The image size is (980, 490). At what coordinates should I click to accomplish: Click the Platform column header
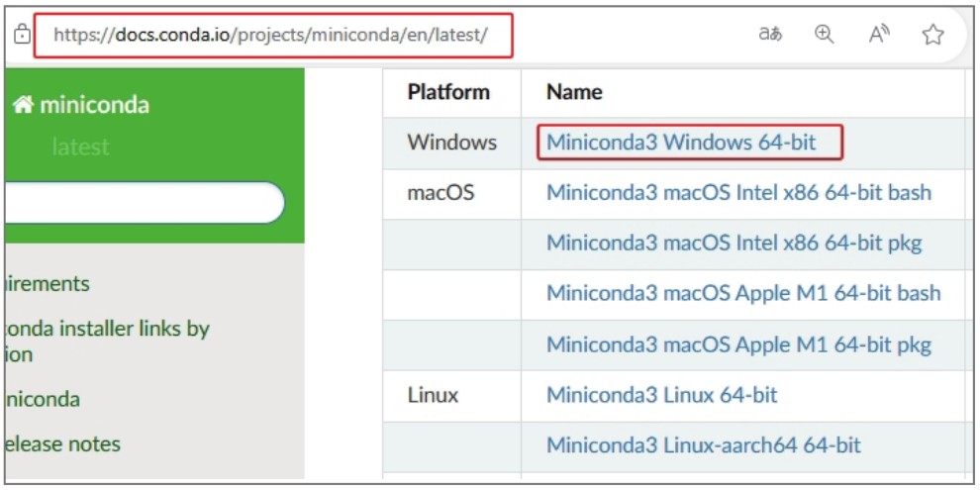(x=448, y=92)
